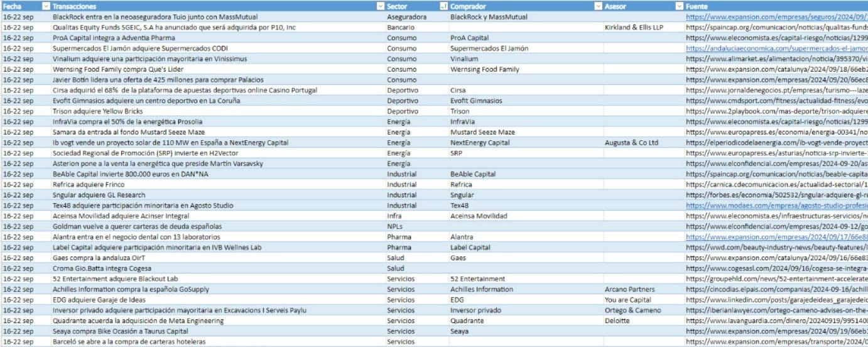Select 'Label Capital adquiere participación minoritaria' cell
This screenshot has width=868, height=347.
(x=218, y=248)
